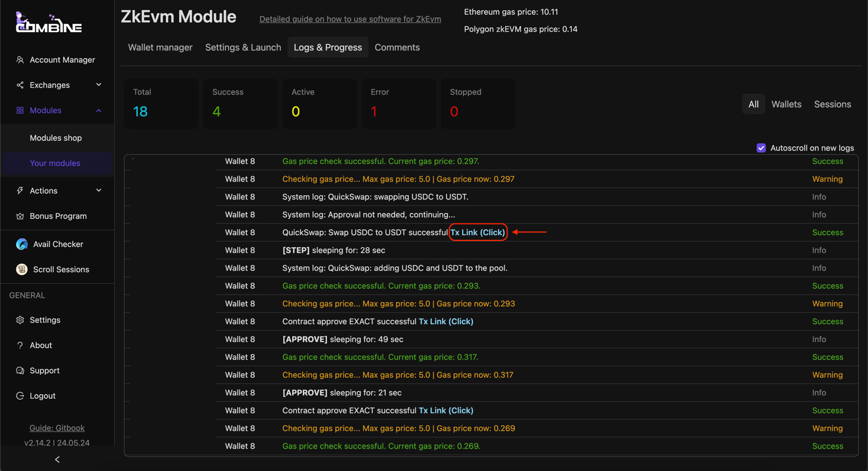Click the Bonus Program icon
868x471 pixels.
(20, 216)
